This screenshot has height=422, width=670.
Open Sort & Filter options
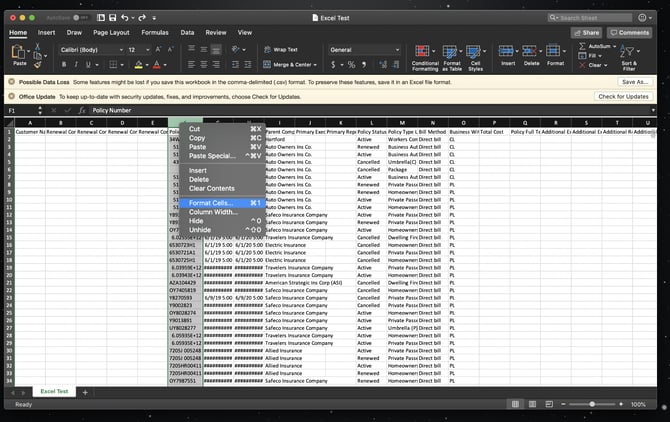pyautogui.click(x=629, y=58)
